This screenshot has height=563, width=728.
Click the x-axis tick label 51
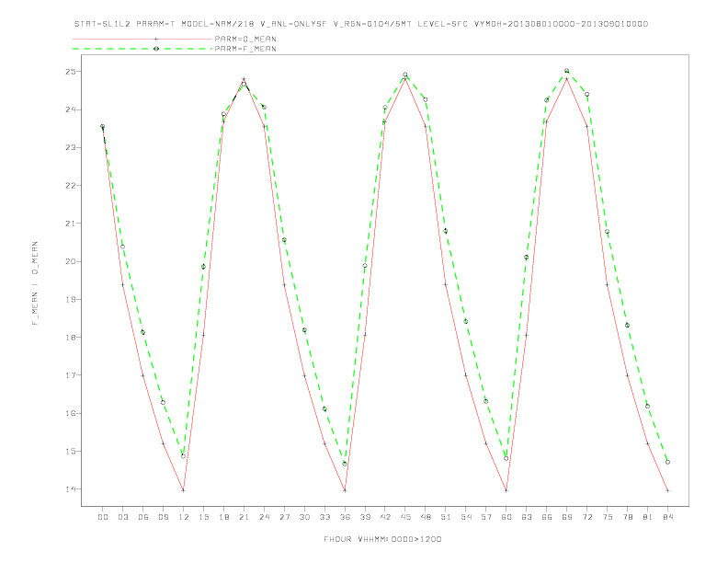point(446,517)
